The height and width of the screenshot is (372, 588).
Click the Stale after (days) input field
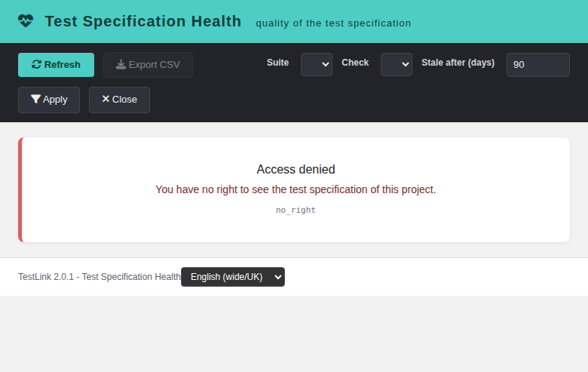pyautogui.click(x=538, y=65)
